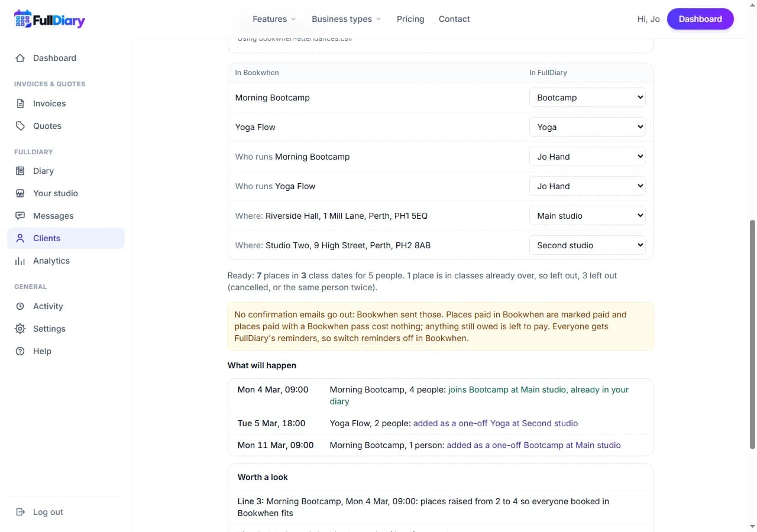The height and width of the screenshot is (532, 757).
Task: Click the Help question mark icon
Action: point(20,351)
